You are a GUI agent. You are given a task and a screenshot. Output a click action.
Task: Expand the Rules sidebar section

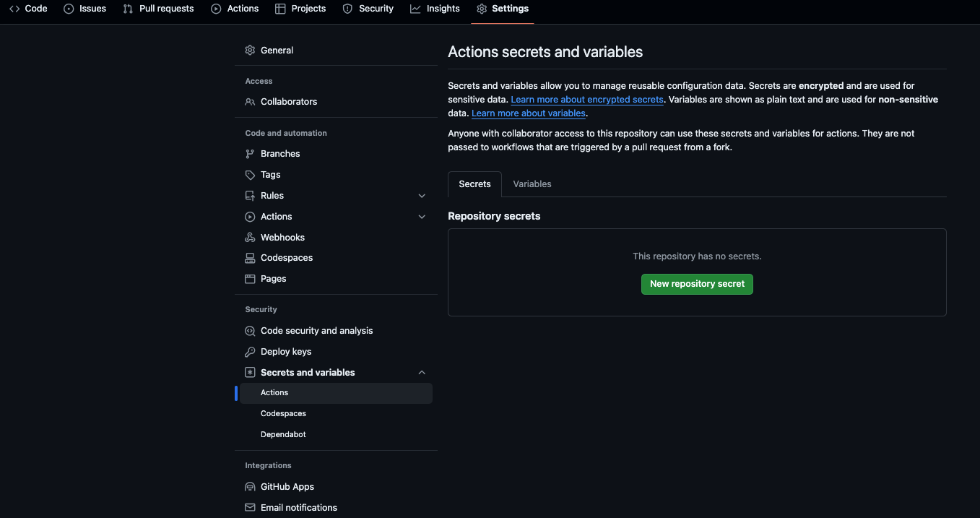tap(421, 195)
